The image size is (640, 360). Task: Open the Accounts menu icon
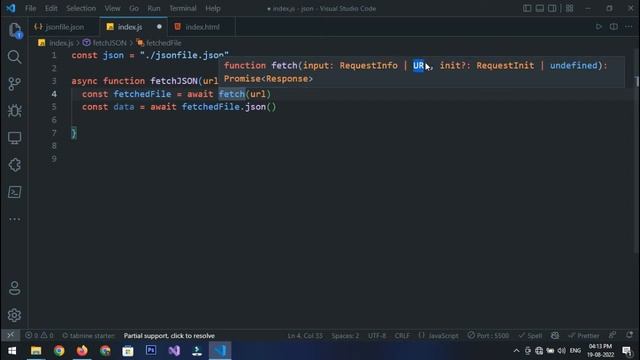click(14, 288)
